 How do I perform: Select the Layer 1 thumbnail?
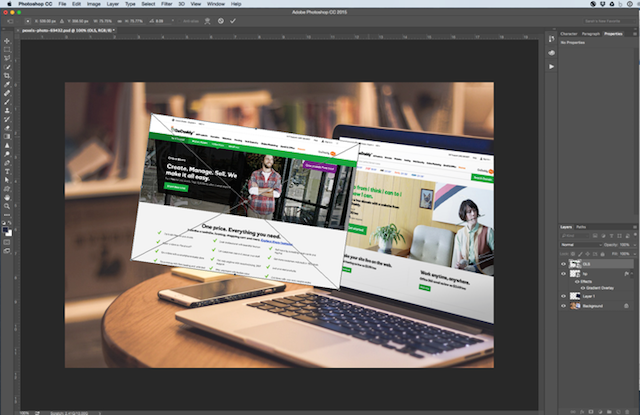point(575,296)
